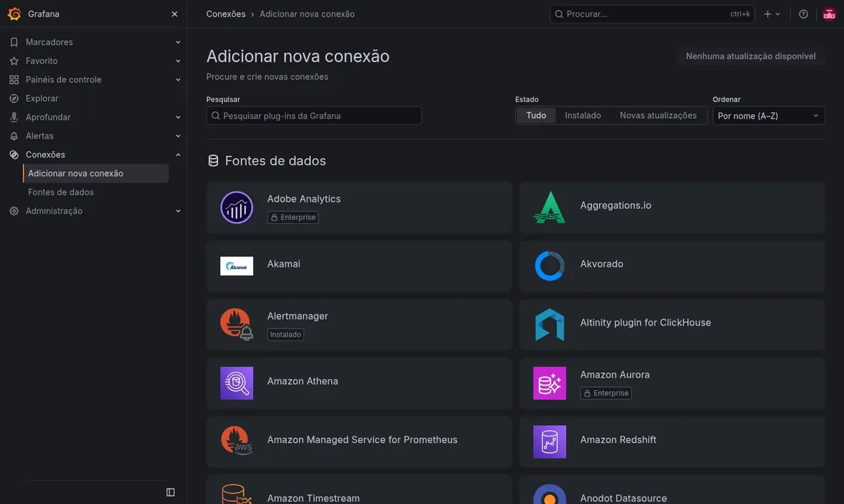Viewport: 844px width, 504px height.
Task: Select the Instalado state filter
Action: click(x=583, y=115)
